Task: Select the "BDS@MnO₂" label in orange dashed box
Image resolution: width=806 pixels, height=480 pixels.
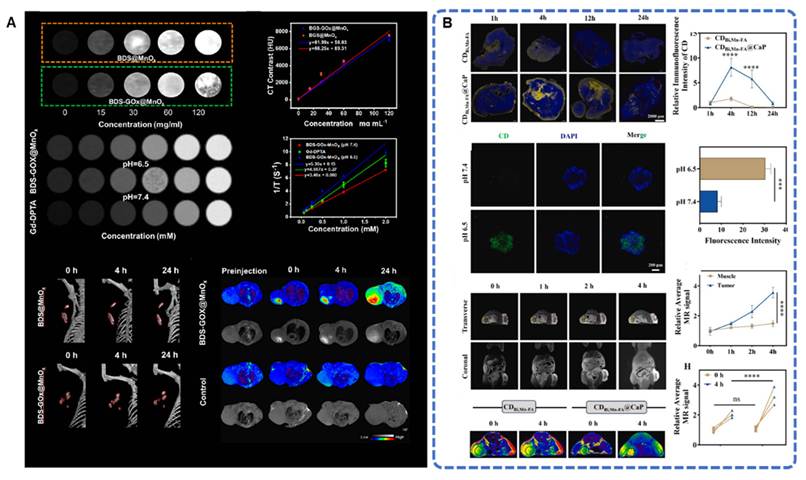Action: click(x=136, y=60)
